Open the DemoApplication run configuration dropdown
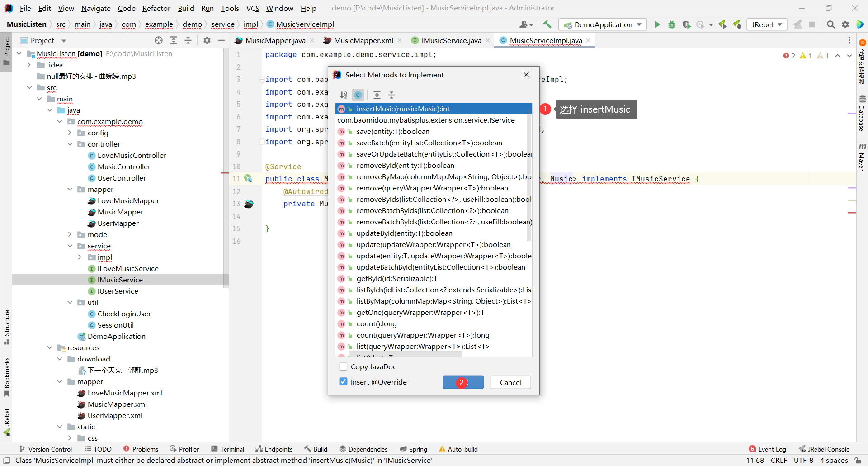 point(603,24)
